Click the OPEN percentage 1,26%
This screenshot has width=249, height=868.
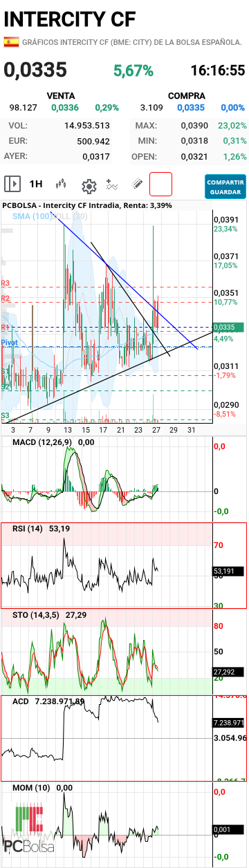pyautogui.click(x=234, y=156)
